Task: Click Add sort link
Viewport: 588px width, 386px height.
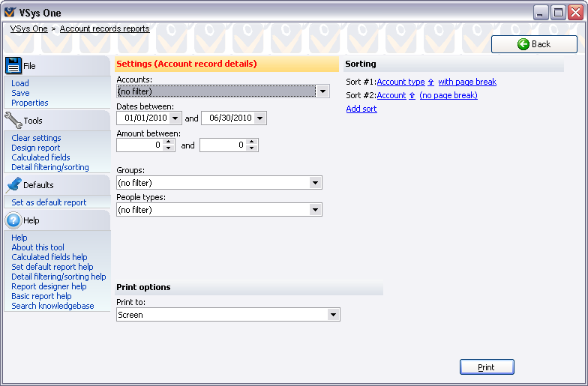Action: [361, 109]
